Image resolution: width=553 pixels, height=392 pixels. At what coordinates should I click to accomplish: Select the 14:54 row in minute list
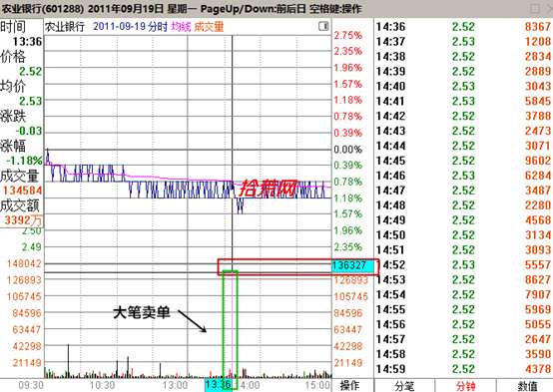pos(463,294)
